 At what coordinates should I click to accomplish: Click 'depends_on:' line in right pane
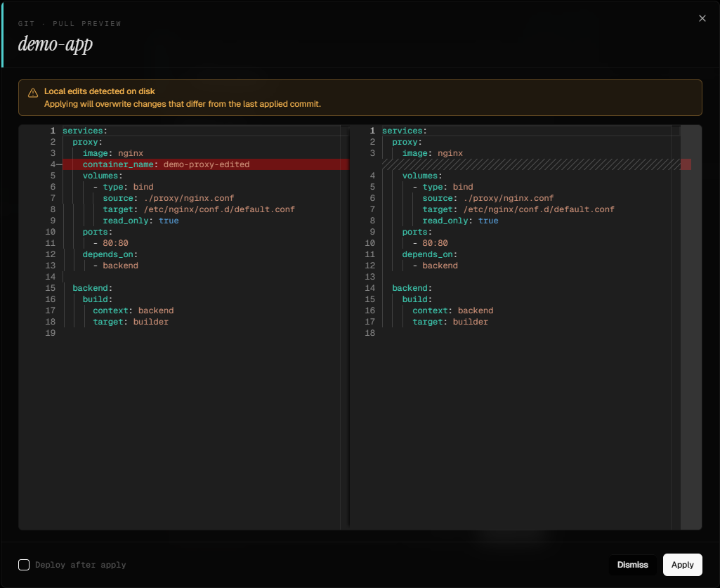pyautogui.click(x=430, y=254)
